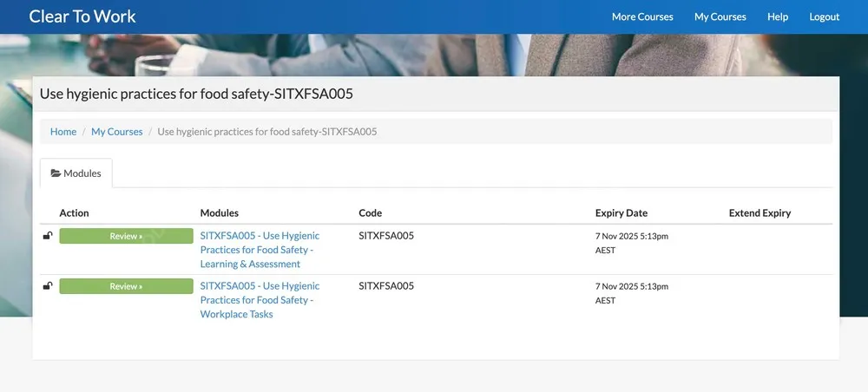Screen dimensions: 868x392
Task: Click the Clear To Work site logo
Action: 82,16
